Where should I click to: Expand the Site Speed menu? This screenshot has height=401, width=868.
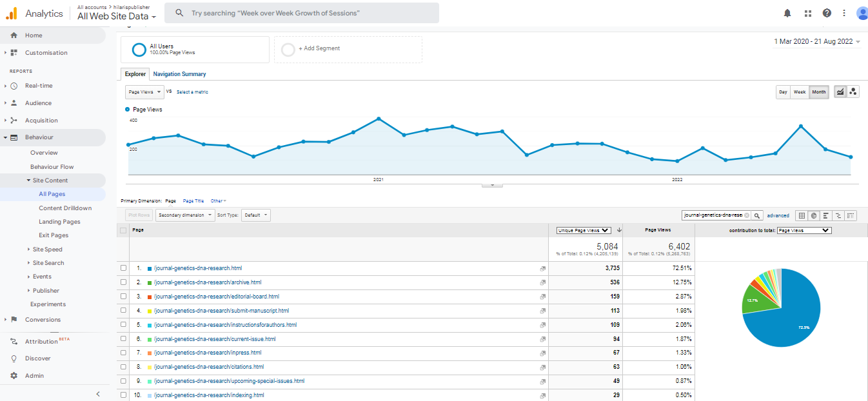click(47, 249)
